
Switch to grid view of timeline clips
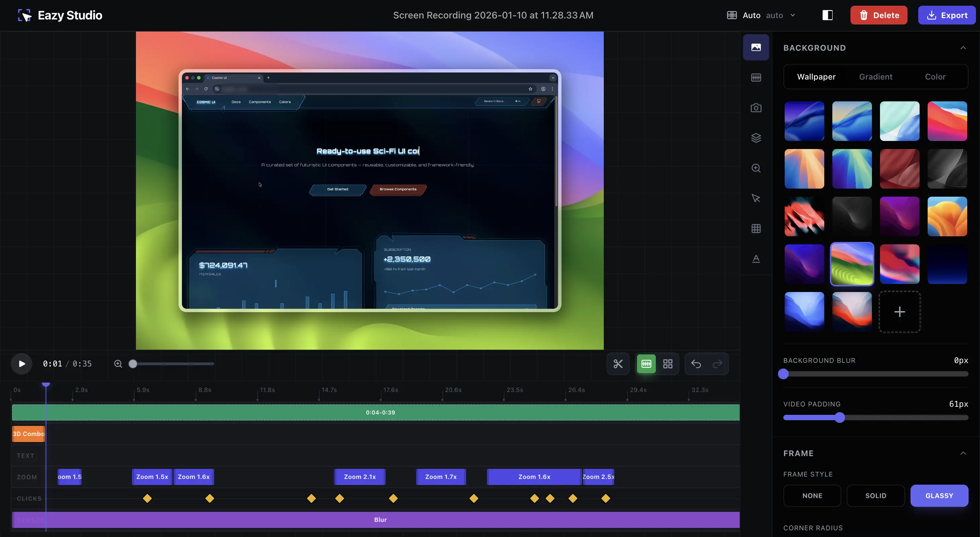click(668, 363)
